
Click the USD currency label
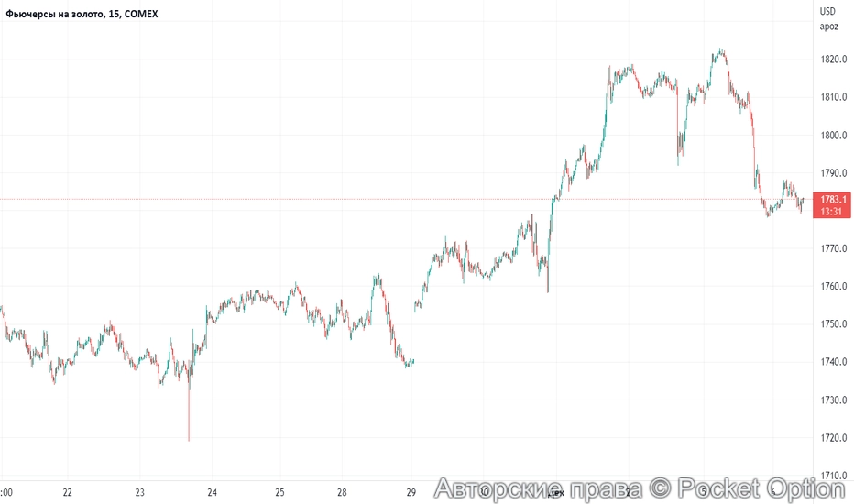coord(827,11)
